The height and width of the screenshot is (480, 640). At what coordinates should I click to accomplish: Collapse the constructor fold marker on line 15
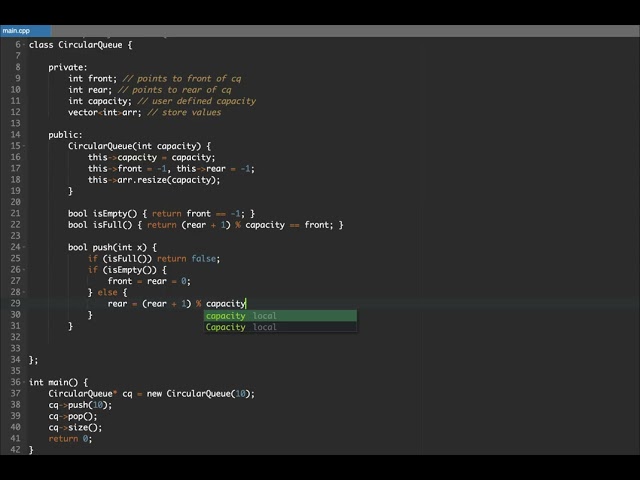tap(24, 146)
